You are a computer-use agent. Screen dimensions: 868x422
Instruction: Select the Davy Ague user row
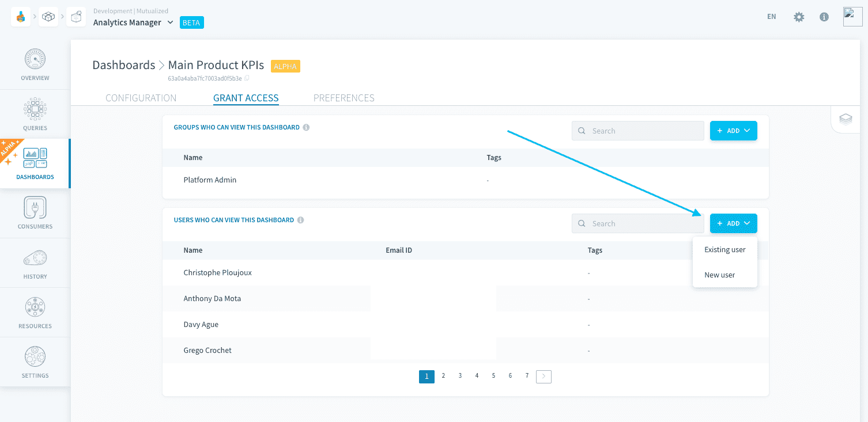(466, 325)
